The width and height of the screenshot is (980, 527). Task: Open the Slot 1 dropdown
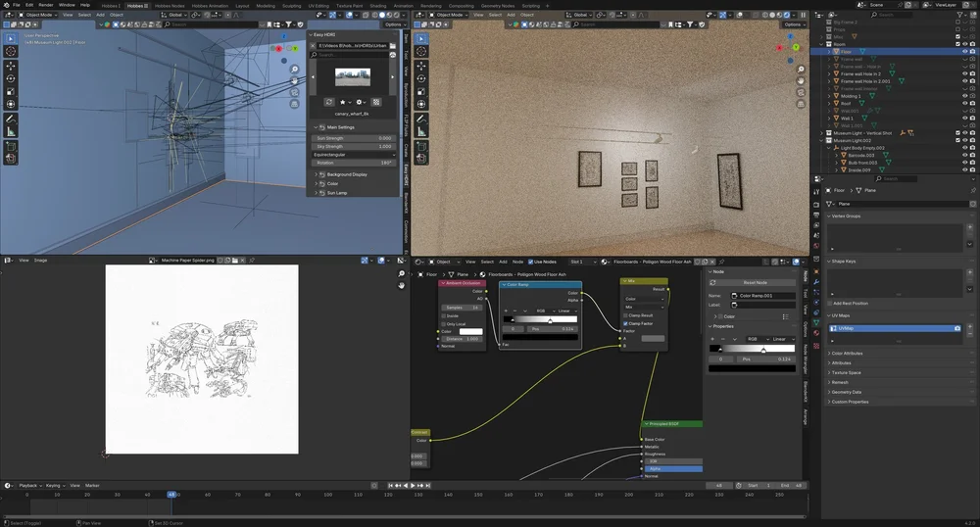click(582, 262)
